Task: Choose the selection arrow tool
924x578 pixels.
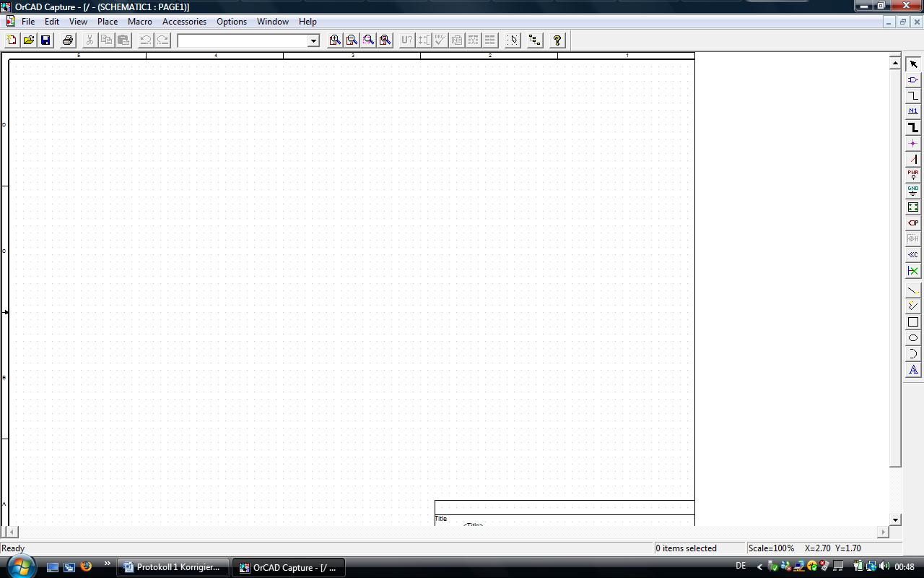Action: (x=913, y=64)
